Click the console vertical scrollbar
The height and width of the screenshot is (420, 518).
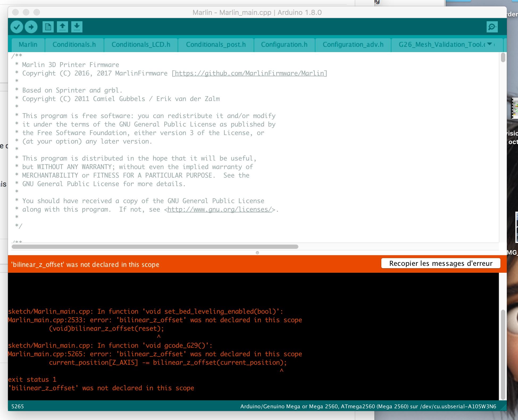click(503, 354)
